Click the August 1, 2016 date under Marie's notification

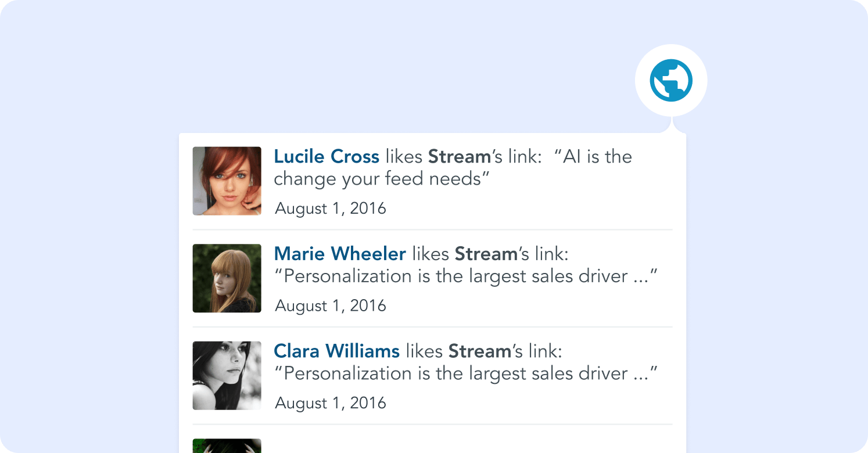(330, 305)
